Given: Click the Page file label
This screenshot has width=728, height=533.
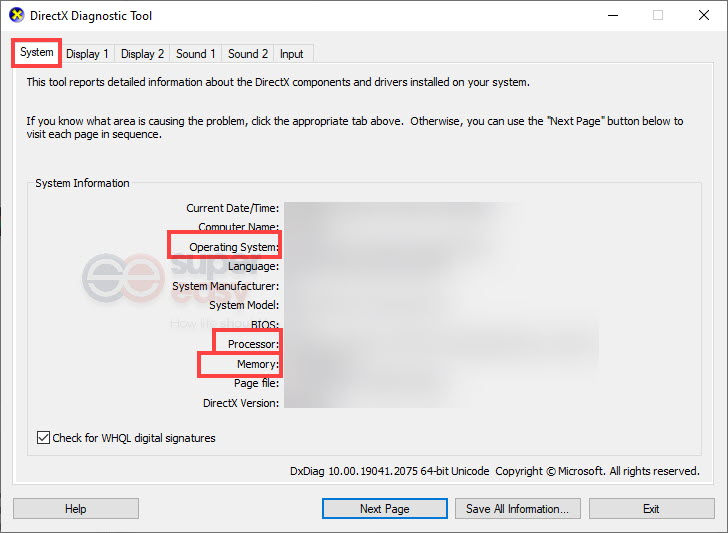Looking at the screenshot, I should (256, 383).
